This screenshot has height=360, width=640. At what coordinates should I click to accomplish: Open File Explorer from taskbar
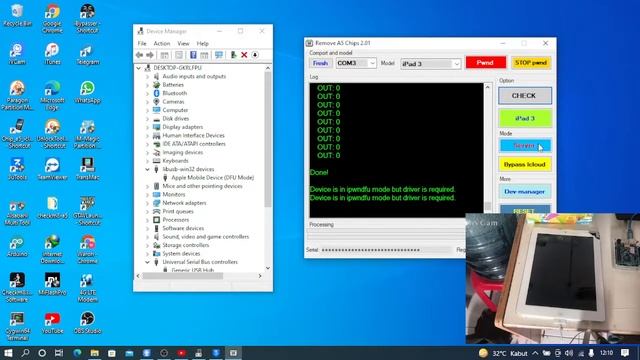[94, 353]
